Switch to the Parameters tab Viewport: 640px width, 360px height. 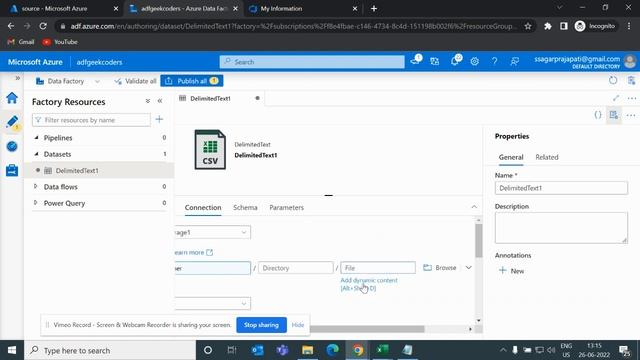coord(287,207)
